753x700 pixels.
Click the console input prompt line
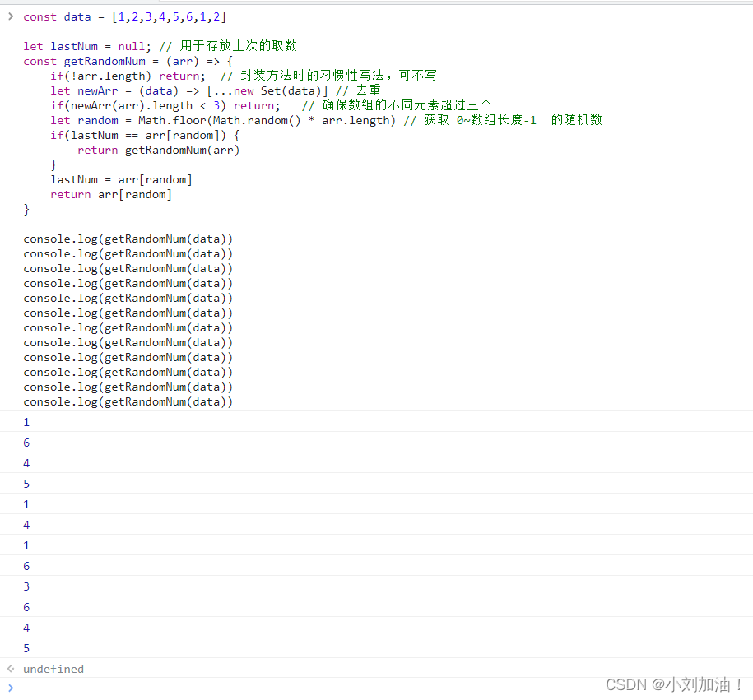tap(377, 688)
